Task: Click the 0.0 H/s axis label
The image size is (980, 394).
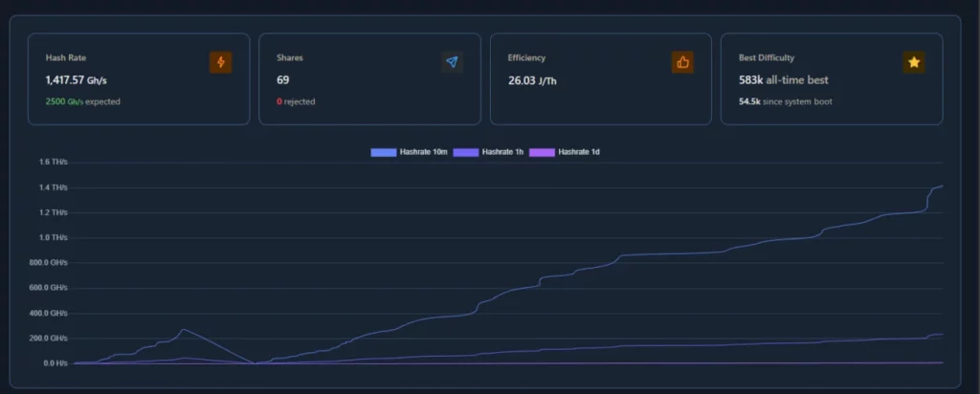Action: tap(55, 363)
